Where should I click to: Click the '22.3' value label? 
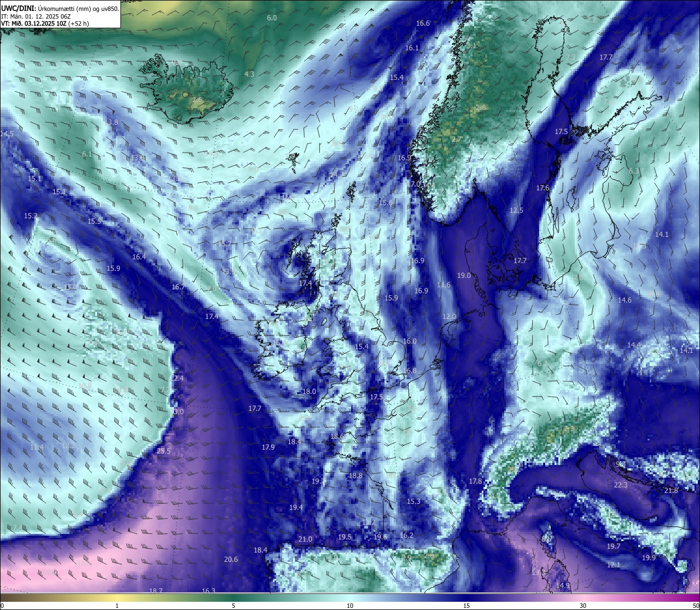coord(620,485)
